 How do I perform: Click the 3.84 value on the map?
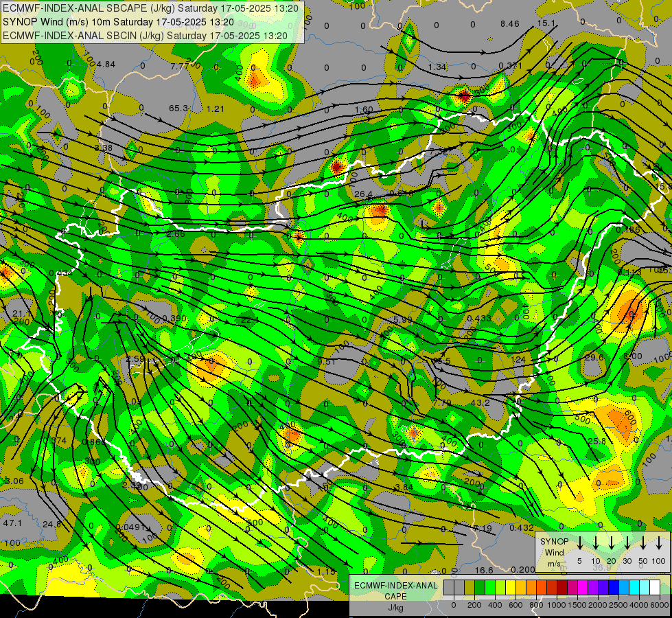404,487
